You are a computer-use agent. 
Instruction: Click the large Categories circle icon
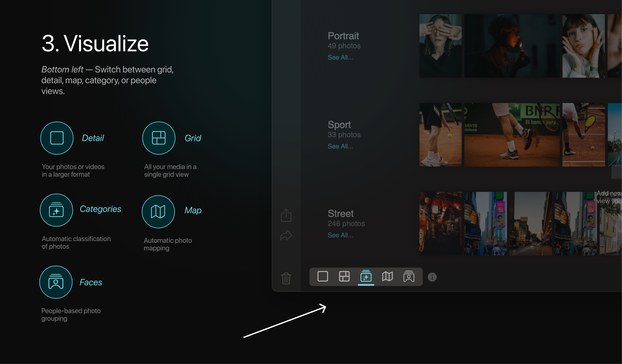[x=57, y=210]
